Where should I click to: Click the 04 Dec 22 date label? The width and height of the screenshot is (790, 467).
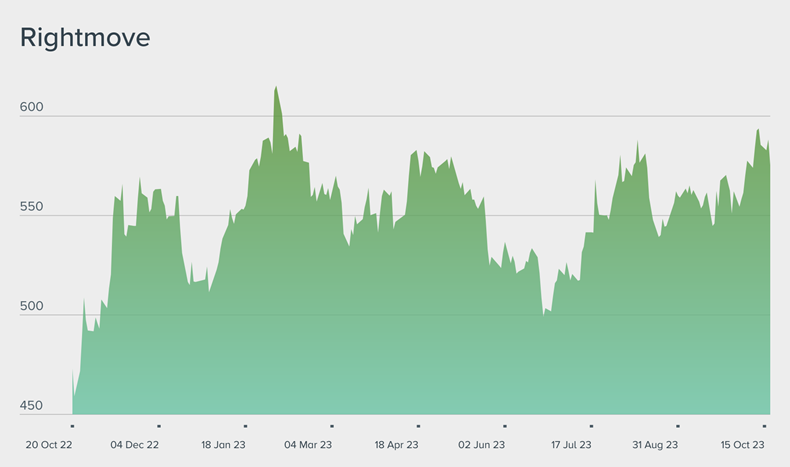pyautogui.click(x=135, y=445)
